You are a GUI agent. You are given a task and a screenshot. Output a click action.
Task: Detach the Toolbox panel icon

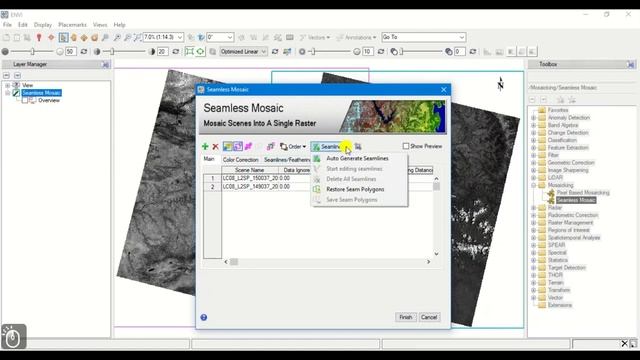[631, 64]
